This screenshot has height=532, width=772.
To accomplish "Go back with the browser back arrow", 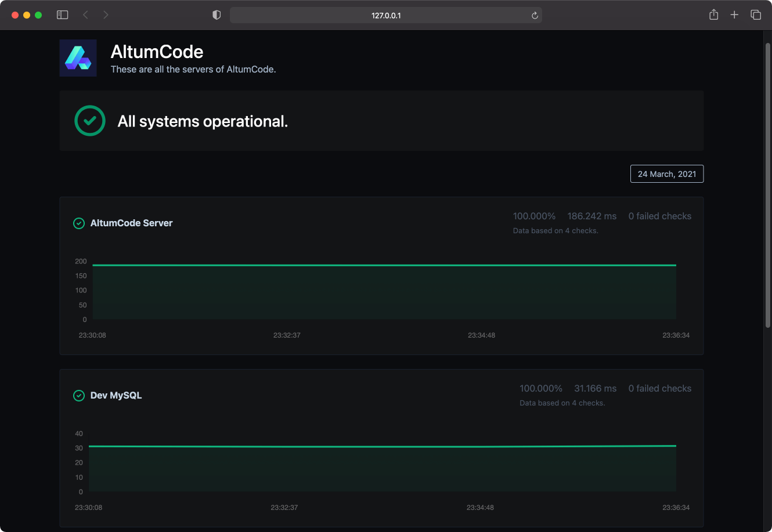I will [x=85, y=15].
